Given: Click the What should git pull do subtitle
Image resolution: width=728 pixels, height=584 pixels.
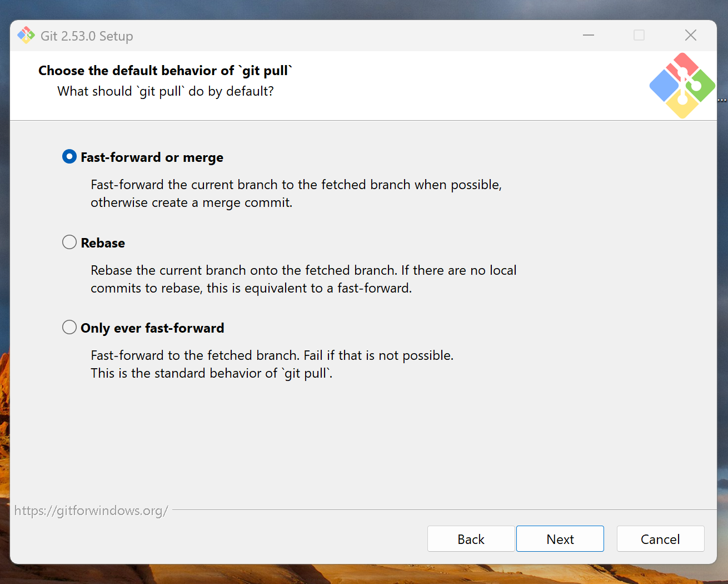Looking at the screenshot, I should pyautogui.click(x=166, y=91).
